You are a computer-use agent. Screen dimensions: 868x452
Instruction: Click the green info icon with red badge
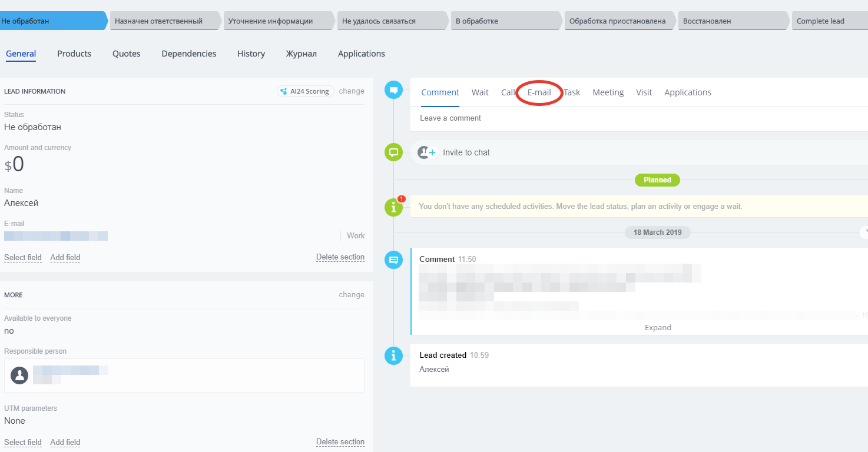393,207
